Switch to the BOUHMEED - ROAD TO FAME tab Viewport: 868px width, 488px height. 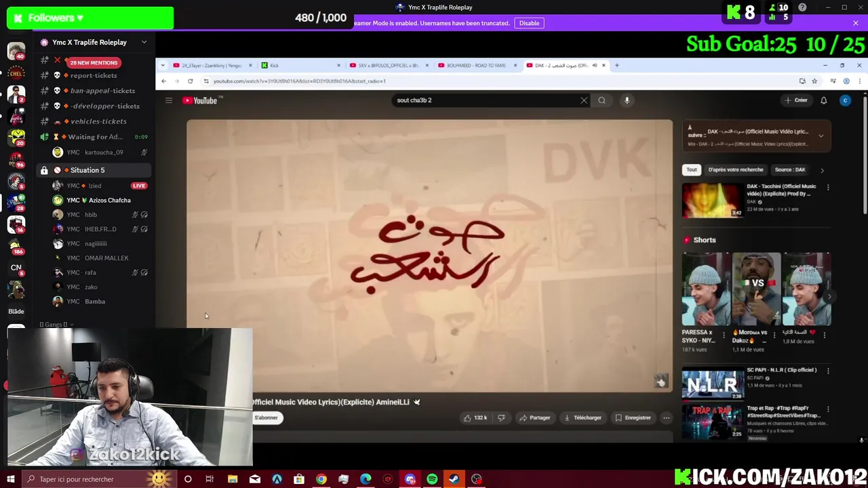[476, 65]
